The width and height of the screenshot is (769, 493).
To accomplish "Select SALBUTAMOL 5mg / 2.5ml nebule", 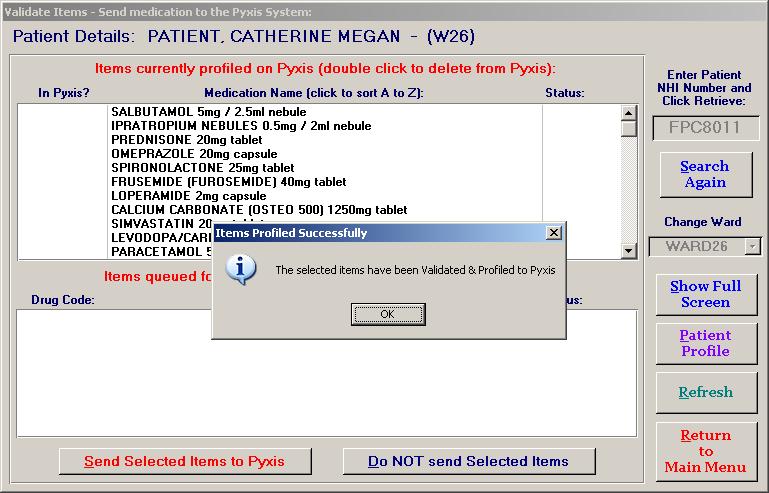I will click(209, 112).
